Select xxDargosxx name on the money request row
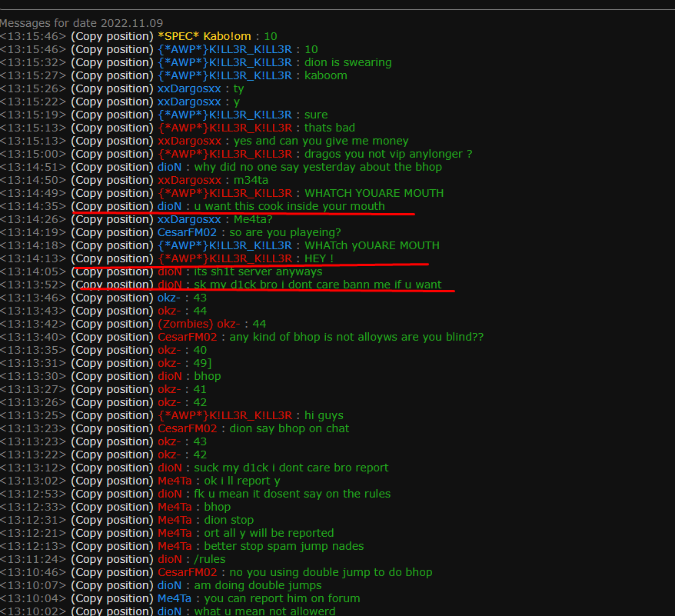This screenshot has height=616, width=675. tap(189, 141)
